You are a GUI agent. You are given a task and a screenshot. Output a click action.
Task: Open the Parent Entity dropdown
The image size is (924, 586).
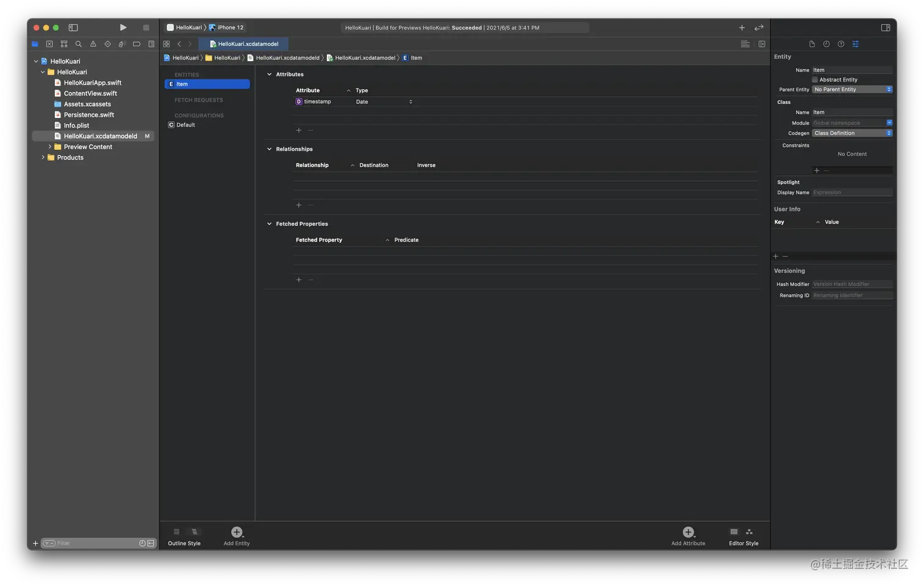pyautogui.click(x=852, y=89)
